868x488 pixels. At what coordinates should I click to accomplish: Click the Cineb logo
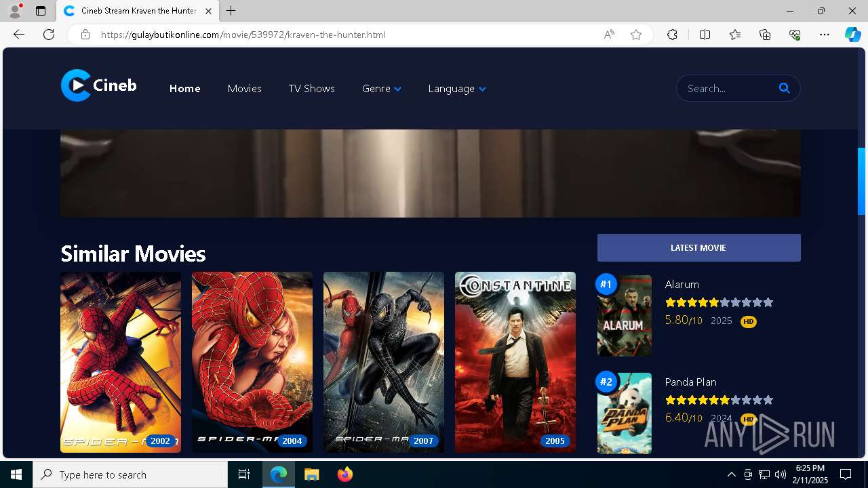[99, 85]
